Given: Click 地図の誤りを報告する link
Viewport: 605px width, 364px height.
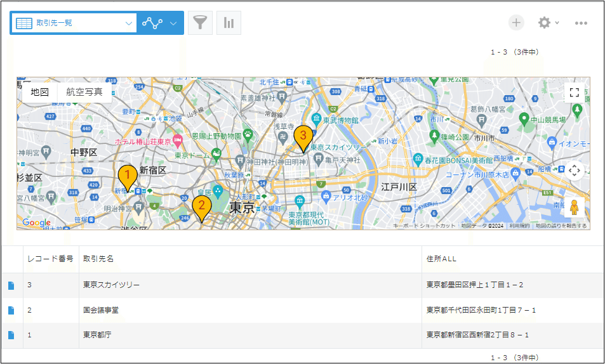Looking at the screenshot, I should (561, 226).
